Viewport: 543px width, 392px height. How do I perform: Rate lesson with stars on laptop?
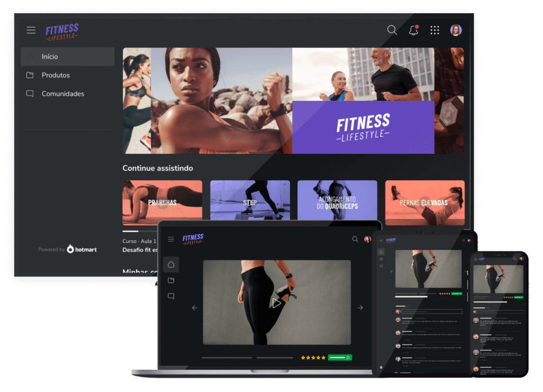313,358
